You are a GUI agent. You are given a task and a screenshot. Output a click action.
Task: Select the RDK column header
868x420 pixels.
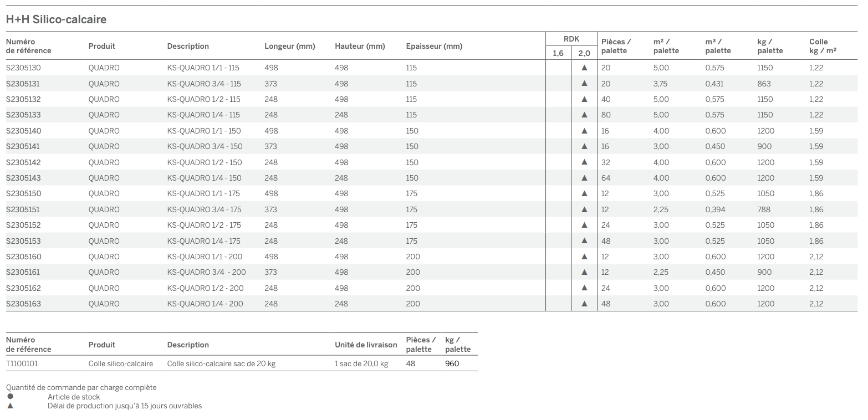click(x=571, y=39)
